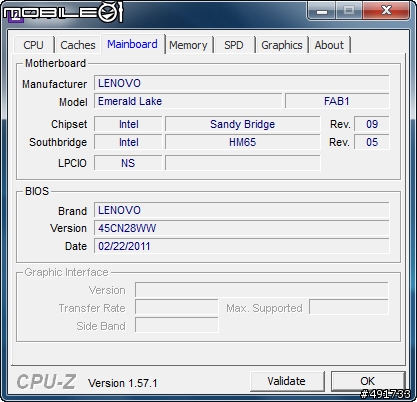
Task: Select the HM65 southbridge field
Action: click(x=243, y=142)
